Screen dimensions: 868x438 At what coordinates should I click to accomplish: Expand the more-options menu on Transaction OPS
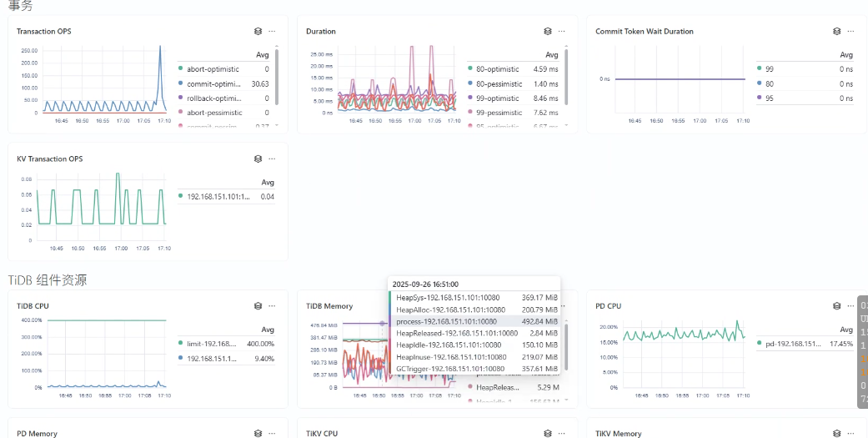[272, 31]
